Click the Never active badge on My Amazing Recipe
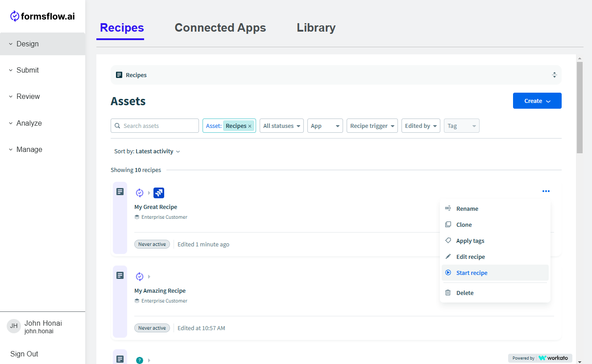The width and height of the screenshot is (592, 364). [x=152, y=328]
